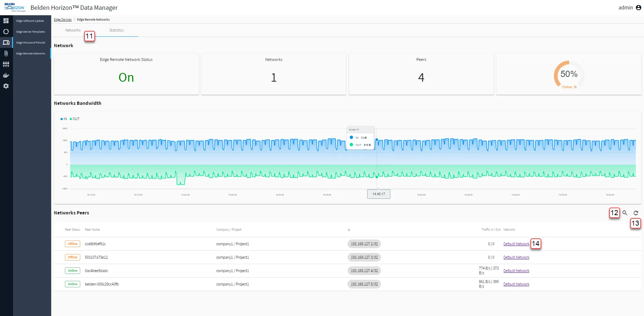Select peer name cce8bfdef91c
Image resolution: width=644 pixels, height=316 pixels.
click(x=95, y=244)
